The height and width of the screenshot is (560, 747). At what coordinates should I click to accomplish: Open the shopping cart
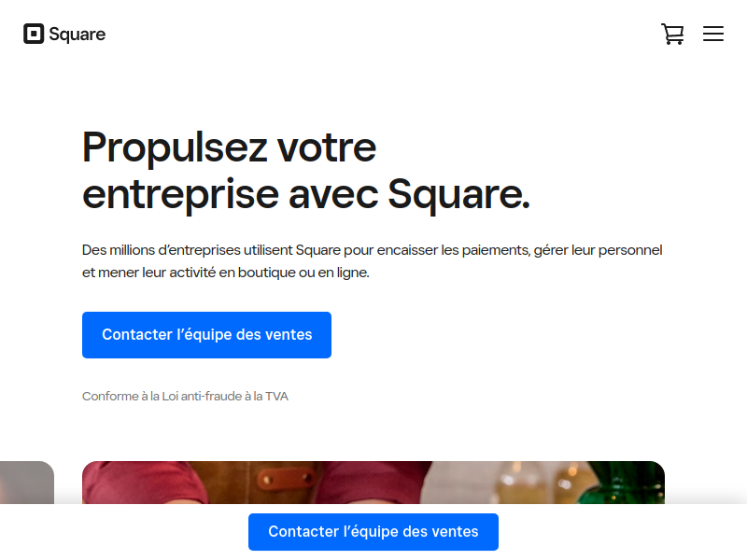pos(672,34)
